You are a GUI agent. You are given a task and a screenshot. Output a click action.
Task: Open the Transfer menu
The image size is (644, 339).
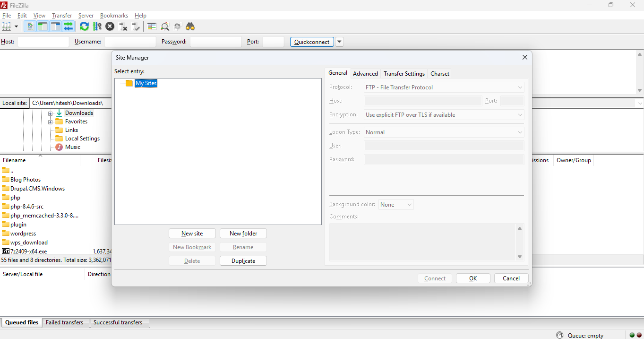(x=62, y=16)
